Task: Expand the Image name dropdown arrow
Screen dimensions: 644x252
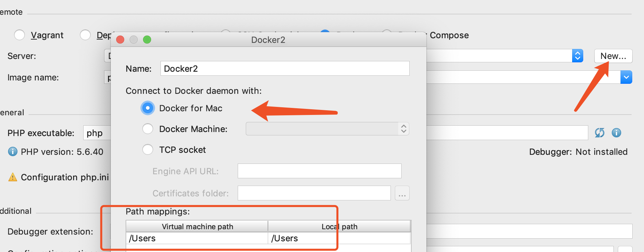Action: 626,77
